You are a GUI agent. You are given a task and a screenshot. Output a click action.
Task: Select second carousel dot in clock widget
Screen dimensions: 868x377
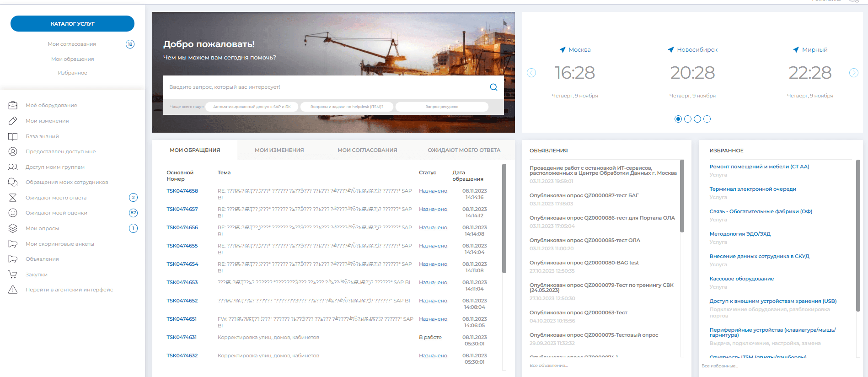pos(688,119)
